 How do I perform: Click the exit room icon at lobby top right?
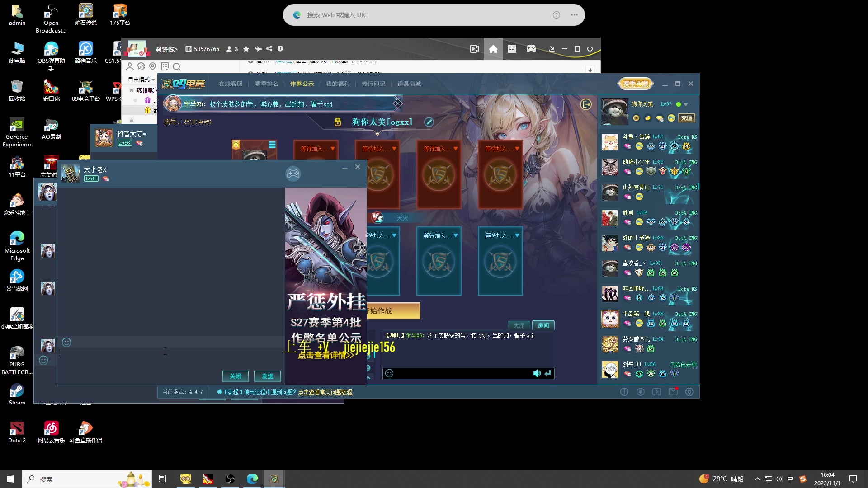[x=586, y=104]
